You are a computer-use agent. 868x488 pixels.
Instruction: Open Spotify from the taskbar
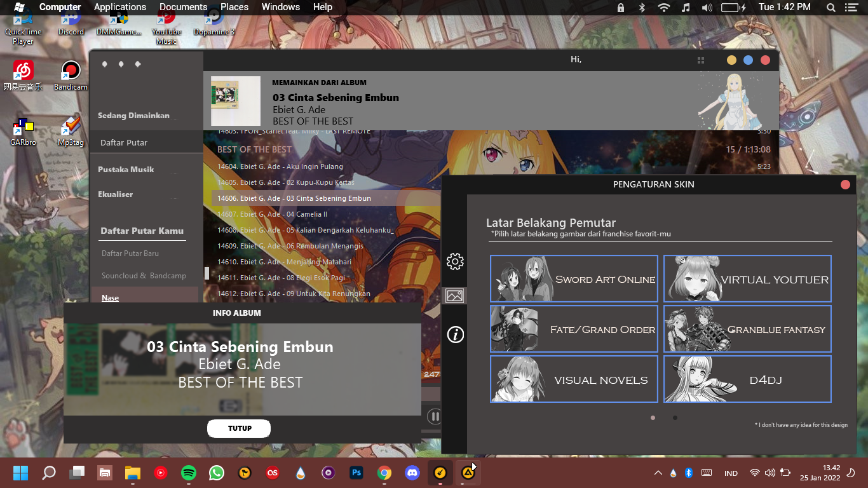tap(189, 473)
